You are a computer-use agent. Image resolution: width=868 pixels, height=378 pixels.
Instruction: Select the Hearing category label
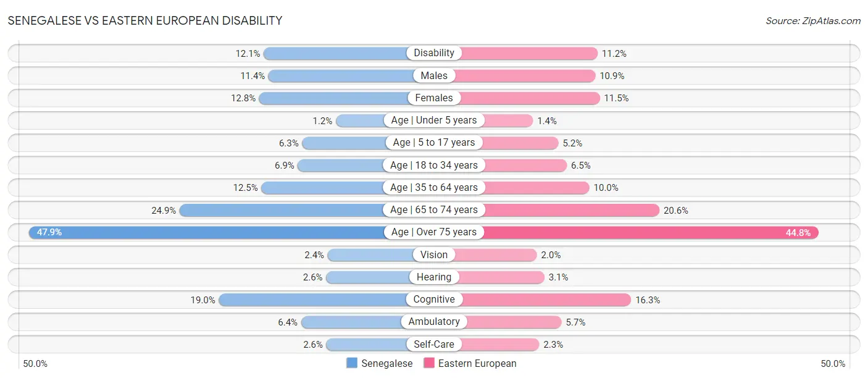(434, 277)
